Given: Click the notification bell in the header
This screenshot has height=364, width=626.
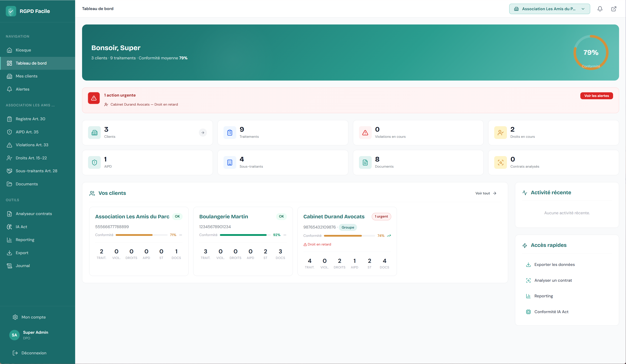Looking at the screenshot, I should click(600, 9).
